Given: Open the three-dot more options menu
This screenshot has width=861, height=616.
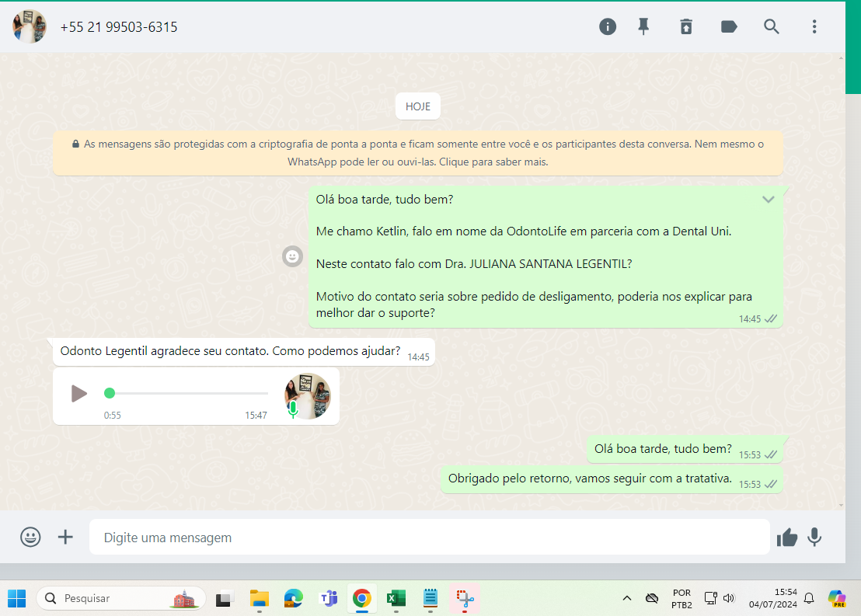Looking at the screenshot, I should 814,27.
